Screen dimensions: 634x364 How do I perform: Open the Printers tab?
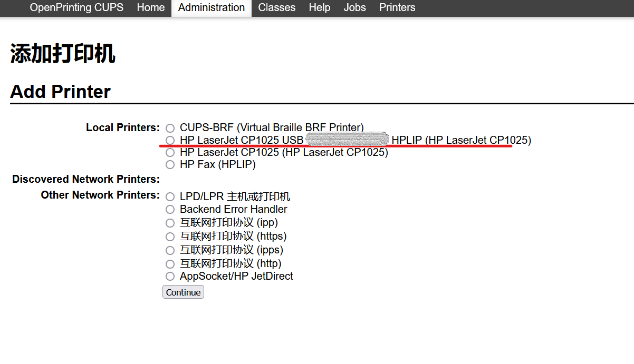tap(397, 7)
